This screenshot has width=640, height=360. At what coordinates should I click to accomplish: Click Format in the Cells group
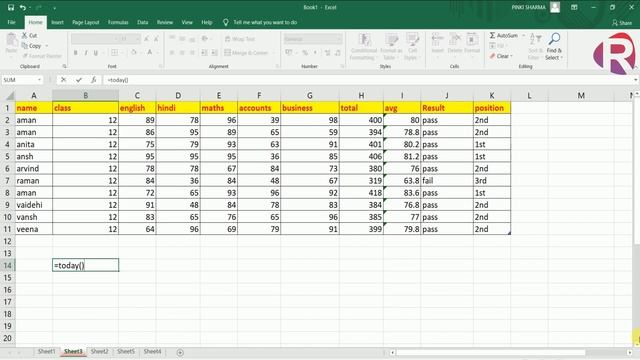(472, 43)
